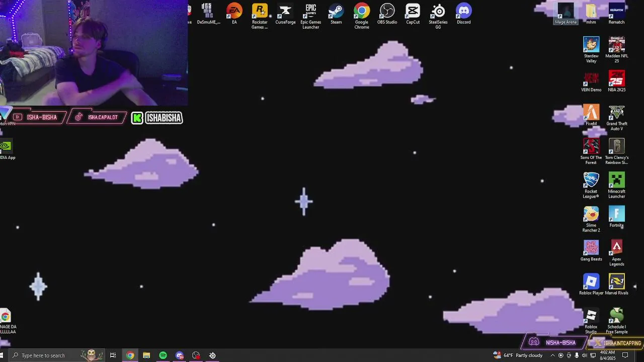
Task: Click the Windows Start button
Action: tap(2, 355)
